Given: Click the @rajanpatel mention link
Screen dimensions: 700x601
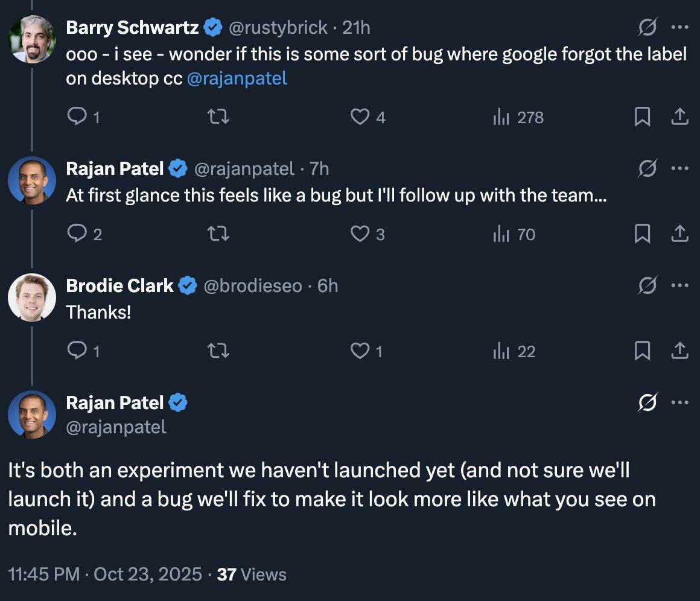Looking at the screenshot, I should (x=237, y=79).
